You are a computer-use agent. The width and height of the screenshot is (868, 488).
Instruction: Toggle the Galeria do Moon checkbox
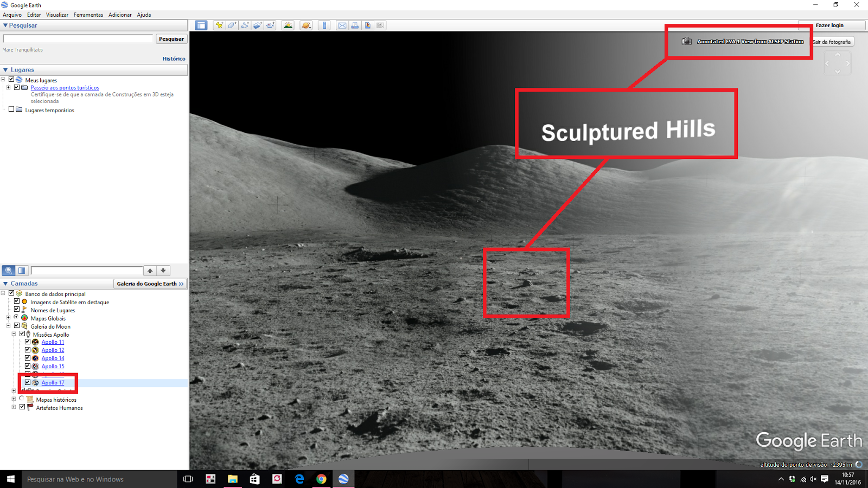pyautogui.click(x=17, y=326)
